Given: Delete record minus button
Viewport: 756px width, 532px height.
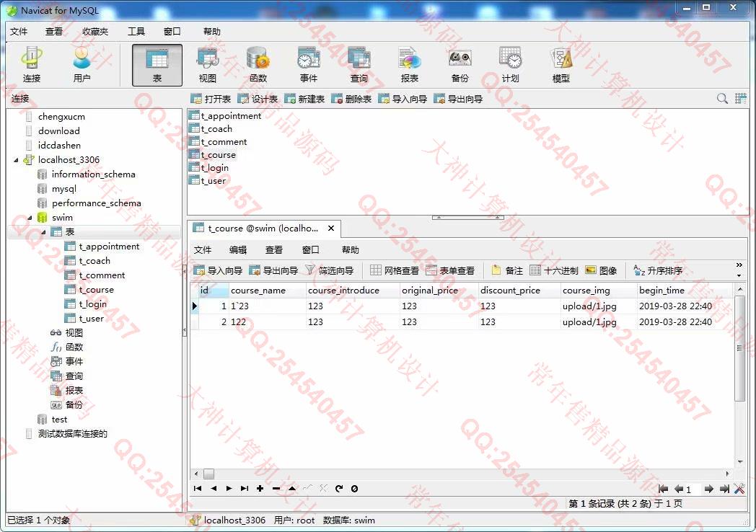Looking at the screenshot, I should click(x=276, y=489).
